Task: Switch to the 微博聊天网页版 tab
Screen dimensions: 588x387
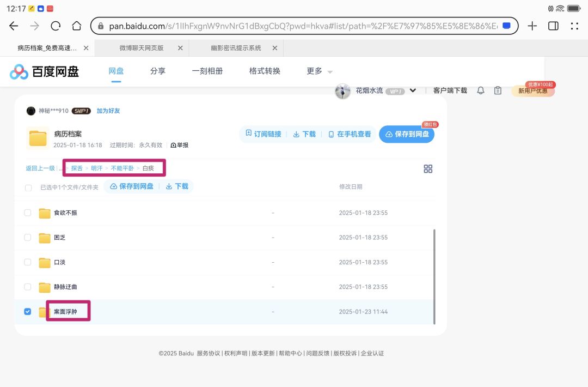Action: 142,48
